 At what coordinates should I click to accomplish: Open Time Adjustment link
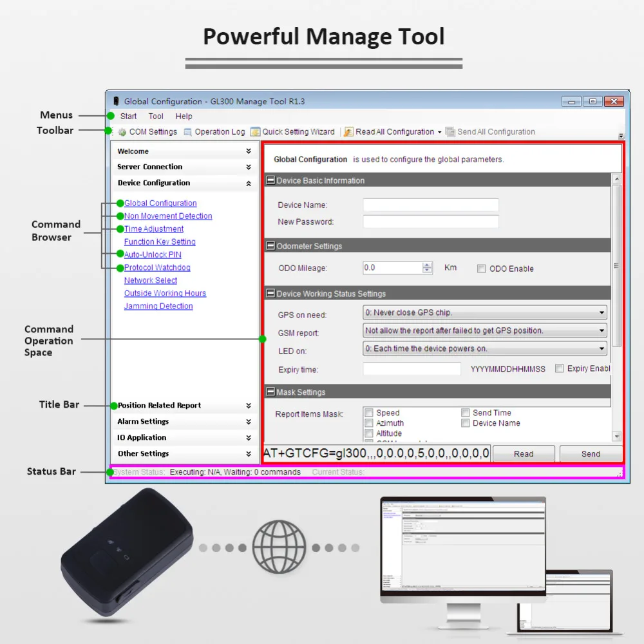pyautogui.click(x=154, y=229)
